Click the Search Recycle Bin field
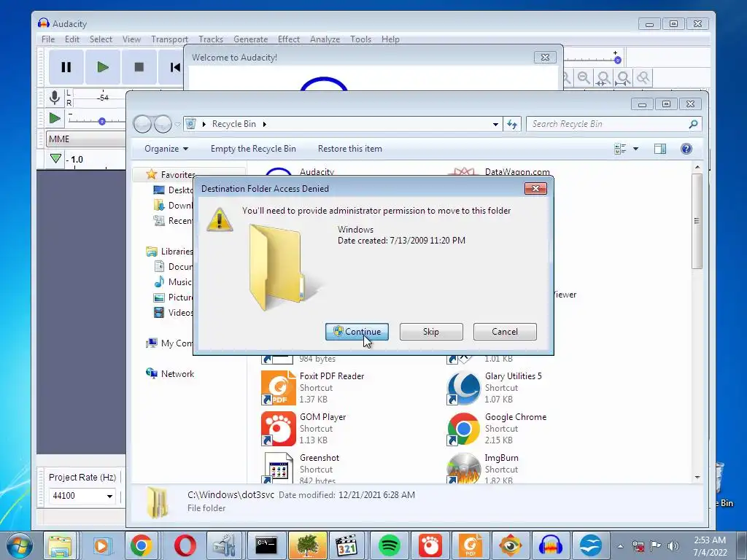The width and height of the screenshot is (747, 560). 614,124
